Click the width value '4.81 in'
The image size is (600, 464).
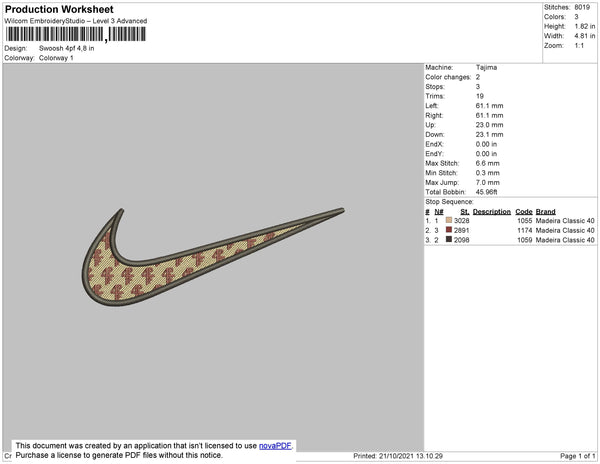[585, 36]
